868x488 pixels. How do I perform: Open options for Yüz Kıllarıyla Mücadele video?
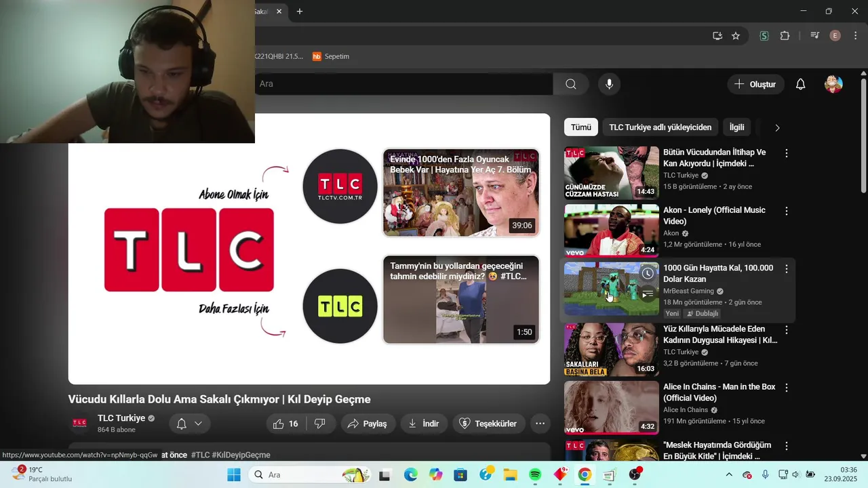(787, 330)
